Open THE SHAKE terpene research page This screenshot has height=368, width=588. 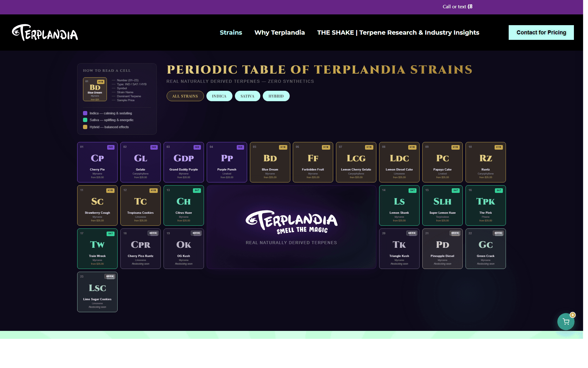[398, 33]
